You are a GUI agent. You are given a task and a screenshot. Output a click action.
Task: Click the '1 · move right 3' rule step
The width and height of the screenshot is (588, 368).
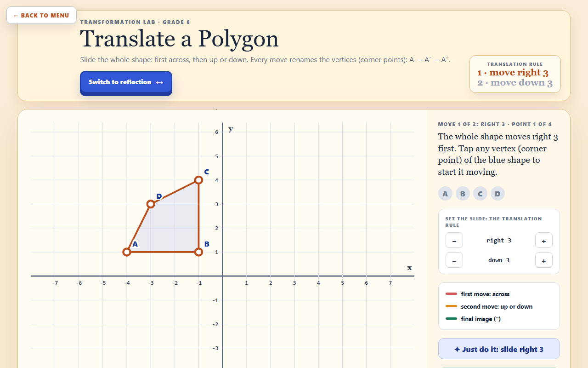pyautogui.click(x=513, y=73)
